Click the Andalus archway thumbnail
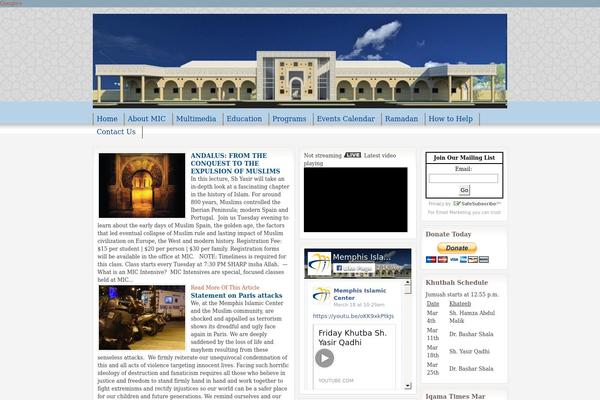Image resolution: width=600 pixels, height=400 pixels. click(142, 186)
